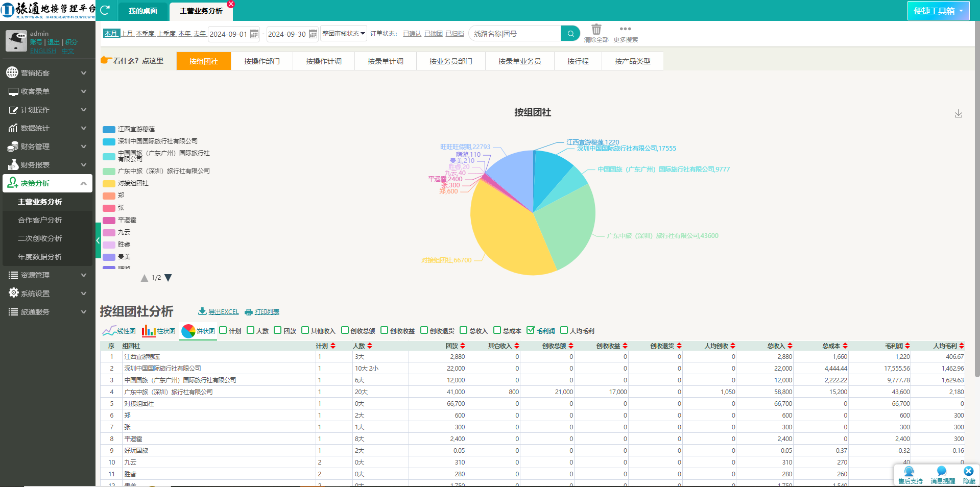Click the 财务管理 coins icon
Screen dimensions: 980x487
pos(13,147)
